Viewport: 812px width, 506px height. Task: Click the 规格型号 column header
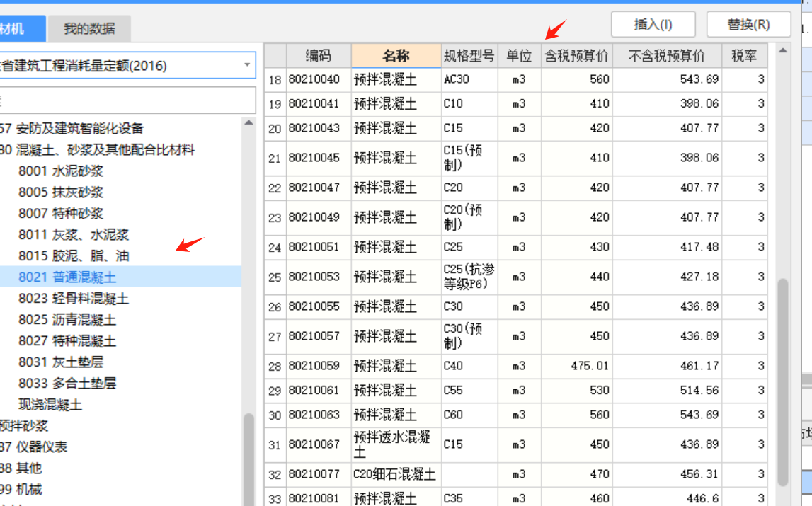[x=469, y=55]
